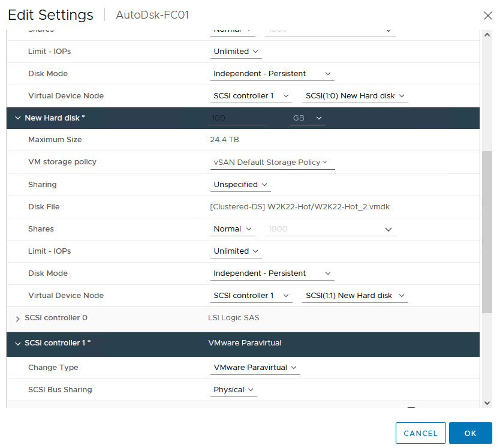500x448 pixels.
Task: Open the upper Disk Mode Independent - Persistent dropdown
Action: point(272,74)
